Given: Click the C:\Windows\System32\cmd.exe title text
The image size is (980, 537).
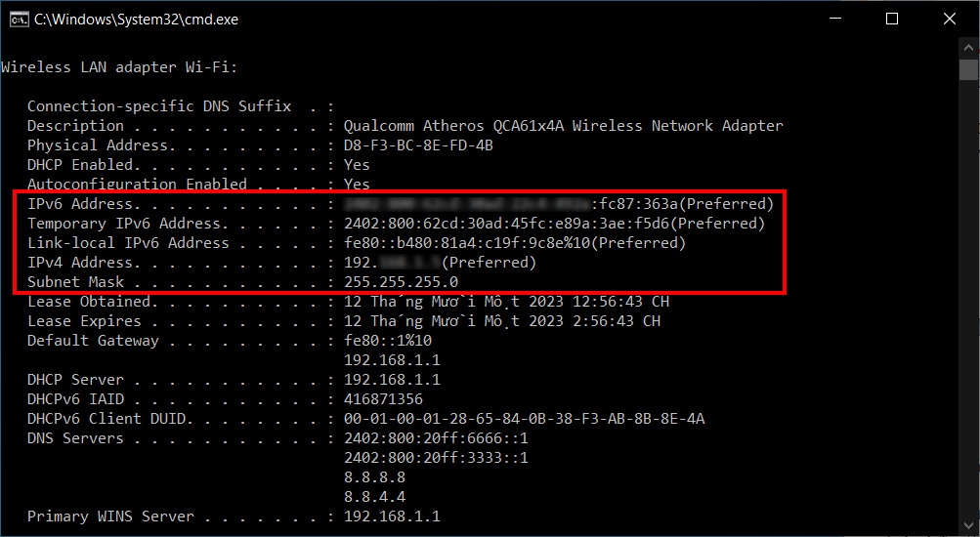Looking at the screenshot, I should tap(136, 20).
